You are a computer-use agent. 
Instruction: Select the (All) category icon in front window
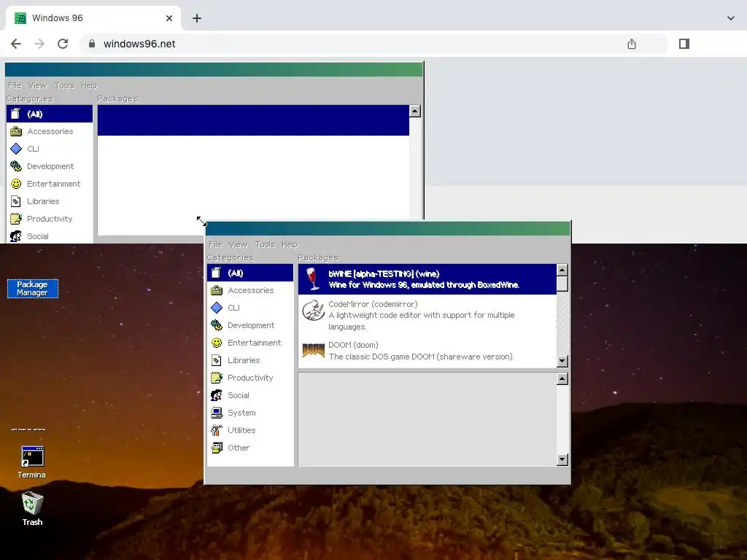[x=216, y=273]
